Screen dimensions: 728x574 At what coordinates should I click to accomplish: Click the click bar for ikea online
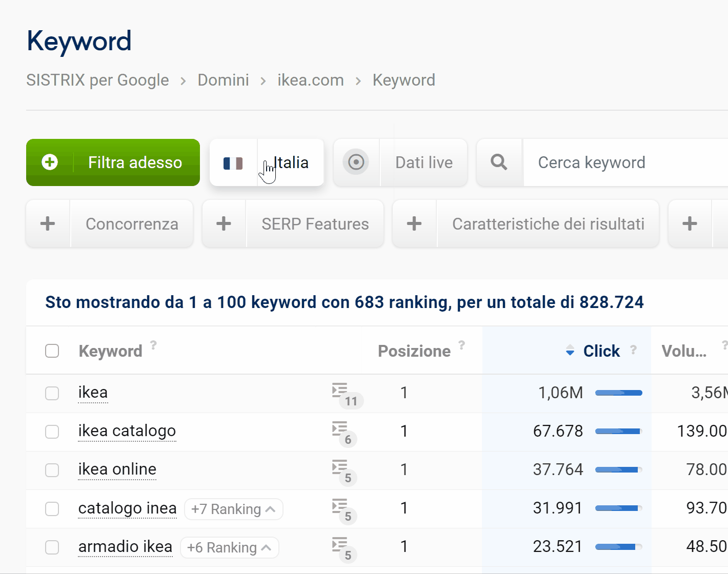(619, 470)
